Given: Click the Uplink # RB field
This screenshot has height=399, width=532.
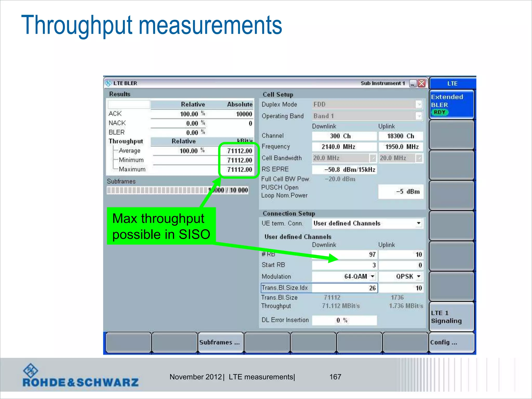Looking at the screenshot, I should coord(401,255).
